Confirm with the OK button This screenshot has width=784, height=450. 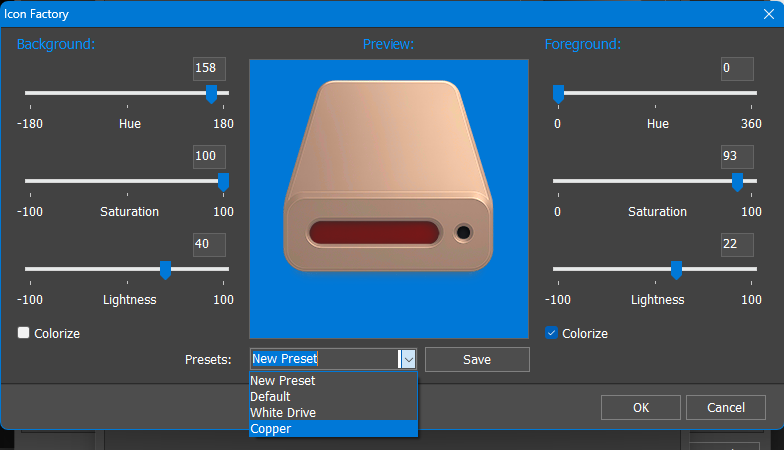tap(641, 407)
